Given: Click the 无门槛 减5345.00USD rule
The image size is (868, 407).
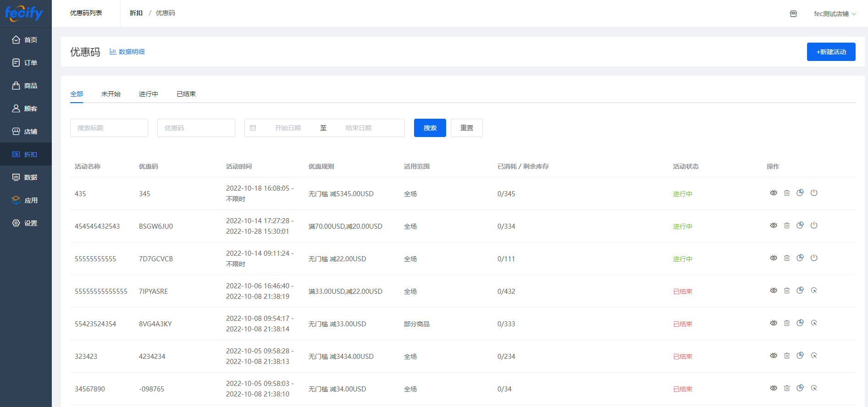Looking at the screenshot, I should click(341, 194).
